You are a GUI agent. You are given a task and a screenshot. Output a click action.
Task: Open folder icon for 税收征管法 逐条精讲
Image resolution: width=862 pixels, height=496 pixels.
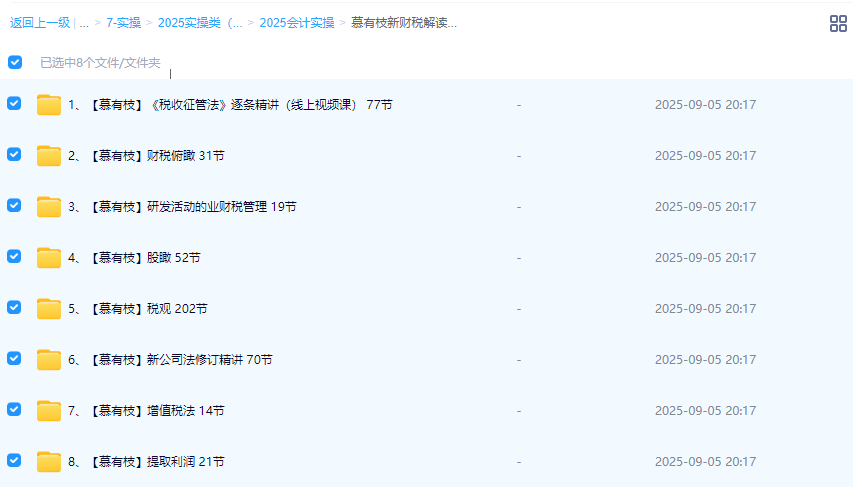49,104
